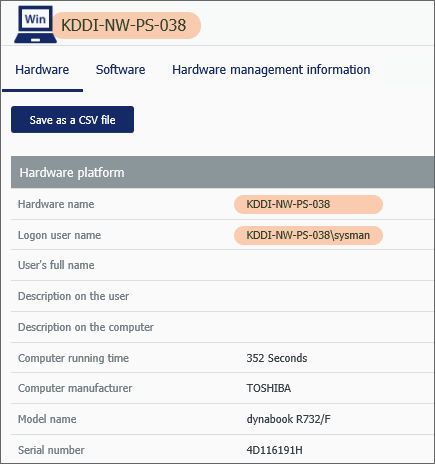The height and width of the screenshot is (464, 435).
Task: Select the Description on the user row
Action: click(223, 296)
